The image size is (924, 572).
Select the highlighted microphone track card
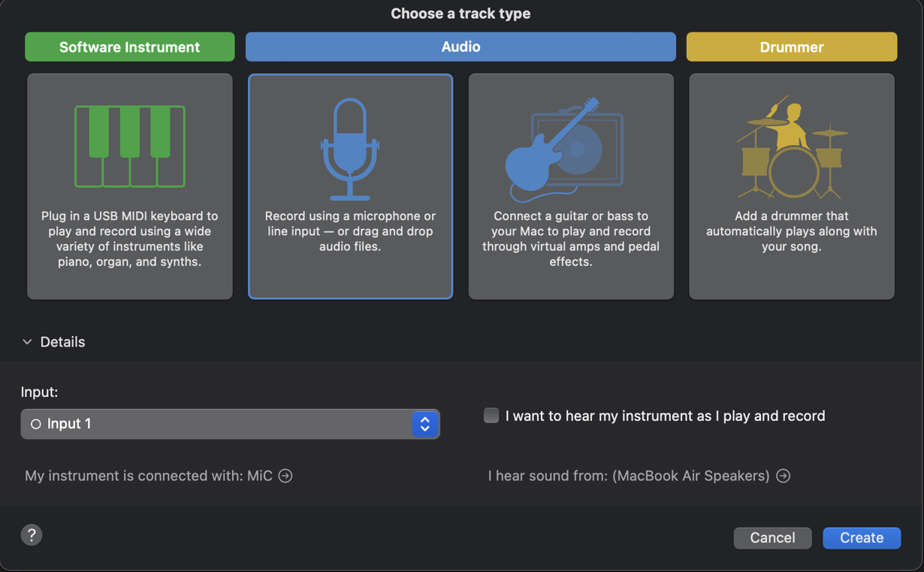(x=350, y=186)
